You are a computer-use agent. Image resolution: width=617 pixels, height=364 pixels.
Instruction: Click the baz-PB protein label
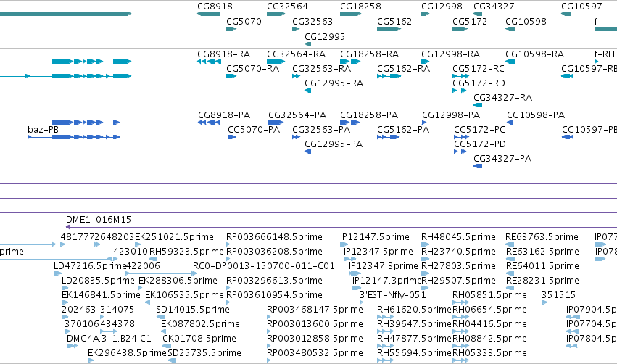43,130
